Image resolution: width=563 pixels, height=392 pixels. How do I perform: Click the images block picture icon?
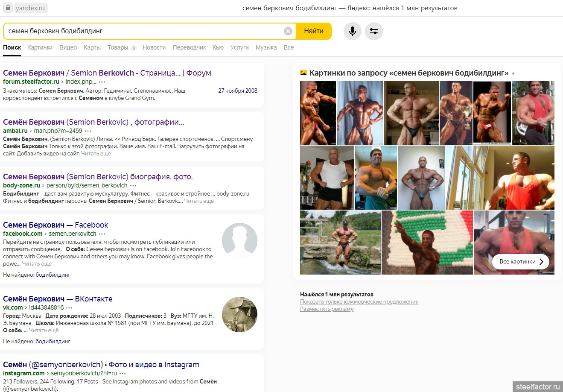click(303, 73)
